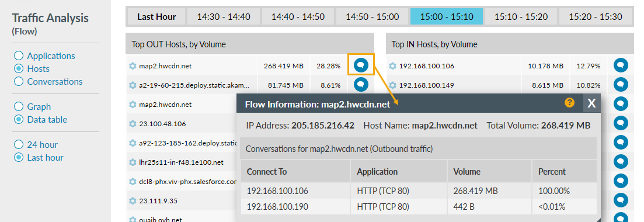
Task: Choose the Last hour time range
Action: [19, 158]
